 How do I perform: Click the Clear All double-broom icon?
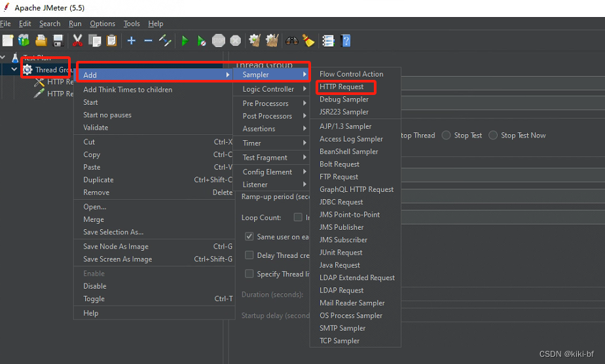click(272, 41)
